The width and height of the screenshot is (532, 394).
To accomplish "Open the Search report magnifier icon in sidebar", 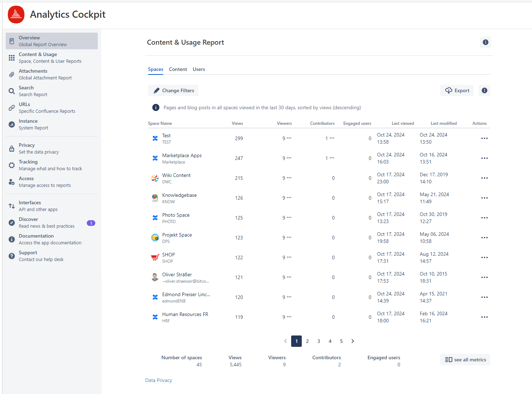I will point(12,91).
